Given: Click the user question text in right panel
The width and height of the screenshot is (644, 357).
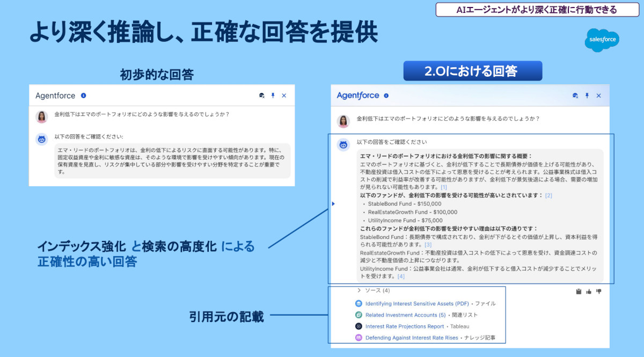Looking at the screenshot, I should (448, 119).
